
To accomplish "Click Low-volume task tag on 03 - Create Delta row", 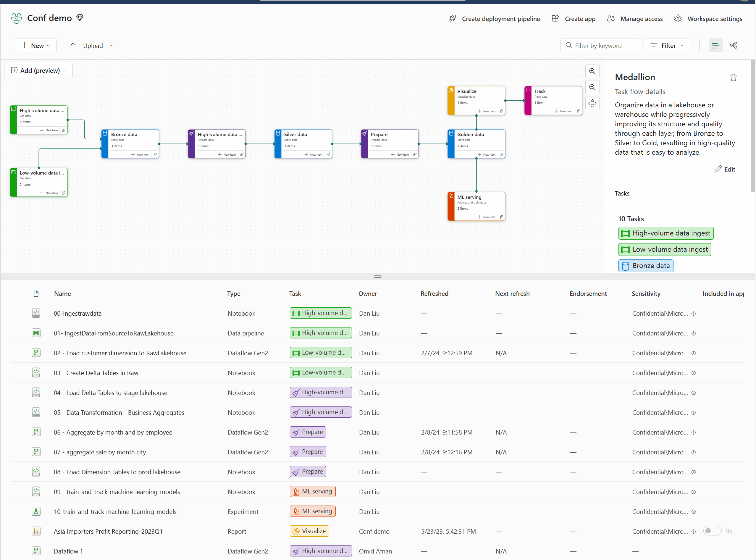I will click(321, 372).
